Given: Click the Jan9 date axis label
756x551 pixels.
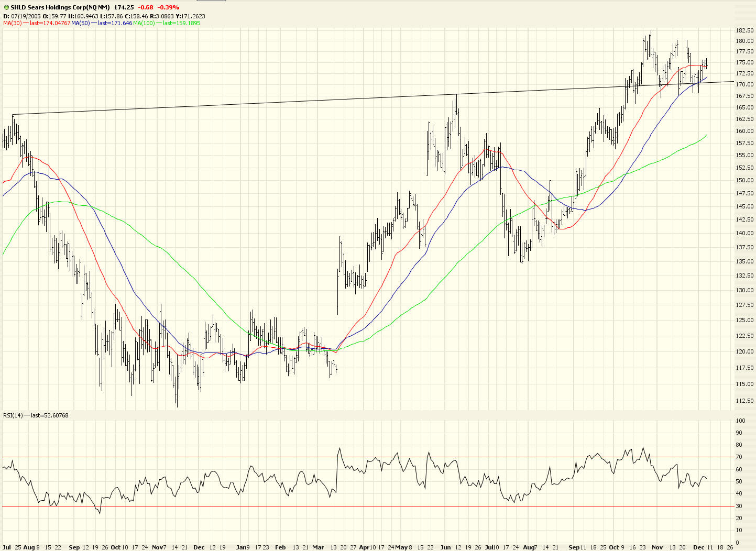Looking at the screenshot, I should pos(243,547).
